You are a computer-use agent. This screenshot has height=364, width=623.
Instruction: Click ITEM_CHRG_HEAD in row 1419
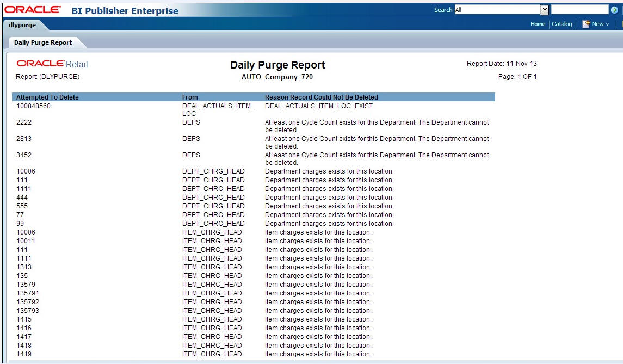[x=212, y=354]
